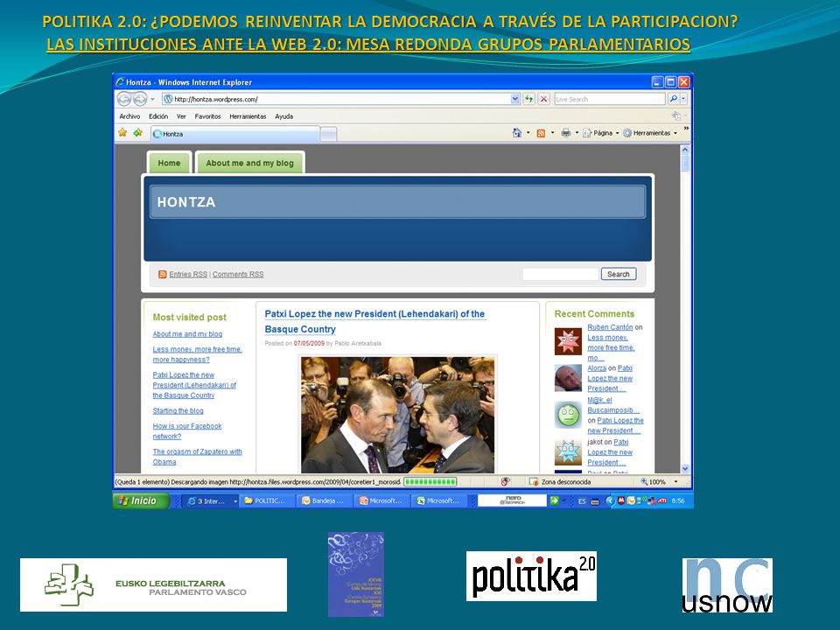Click Alorza commenter avatar photo

568,378
